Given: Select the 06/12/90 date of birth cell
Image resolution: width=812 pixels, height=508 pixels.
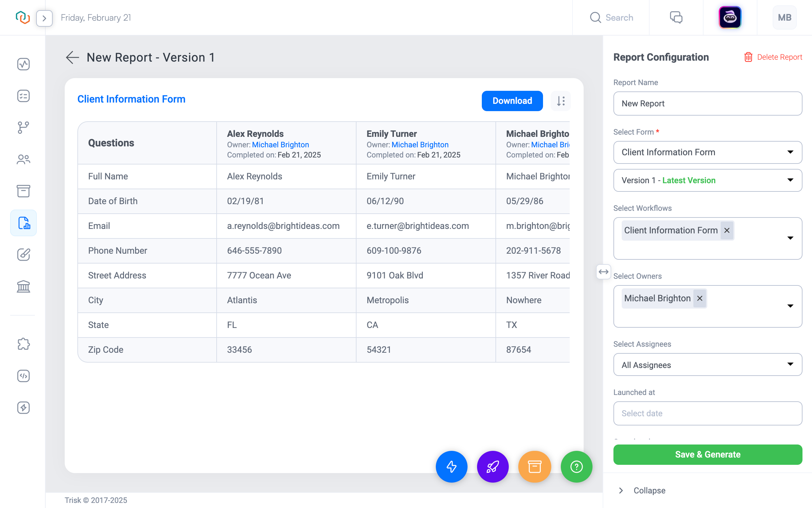Looking at the screenshot, I should coord(426,201).
